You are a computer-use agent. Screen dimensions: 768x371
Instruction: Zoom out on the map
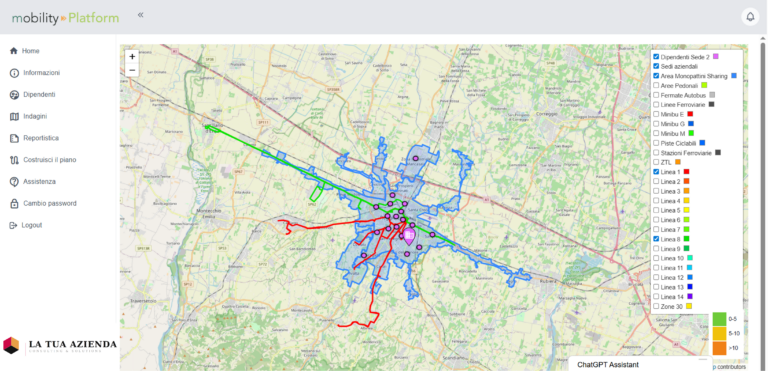point(132,70)
